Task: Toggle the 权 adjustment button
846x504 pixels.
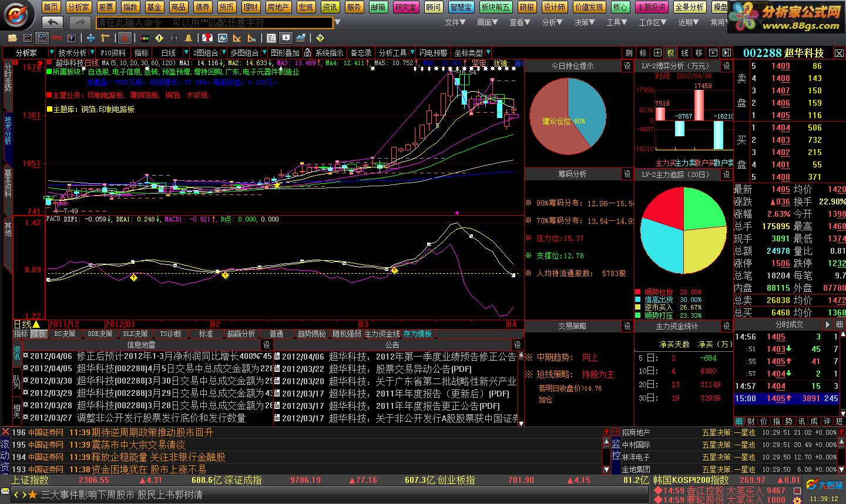Action: [671, 53]
